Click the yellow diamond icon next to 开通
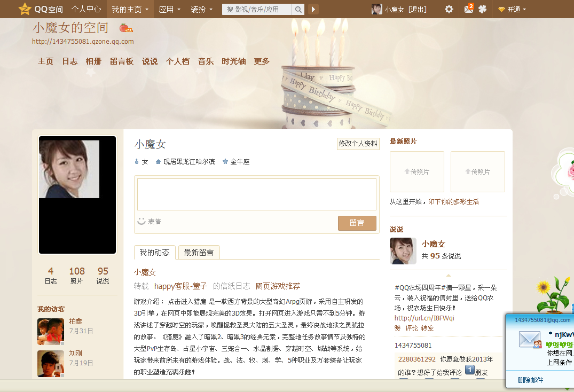This screenshot has height=392, width=574. pos(501,9)
